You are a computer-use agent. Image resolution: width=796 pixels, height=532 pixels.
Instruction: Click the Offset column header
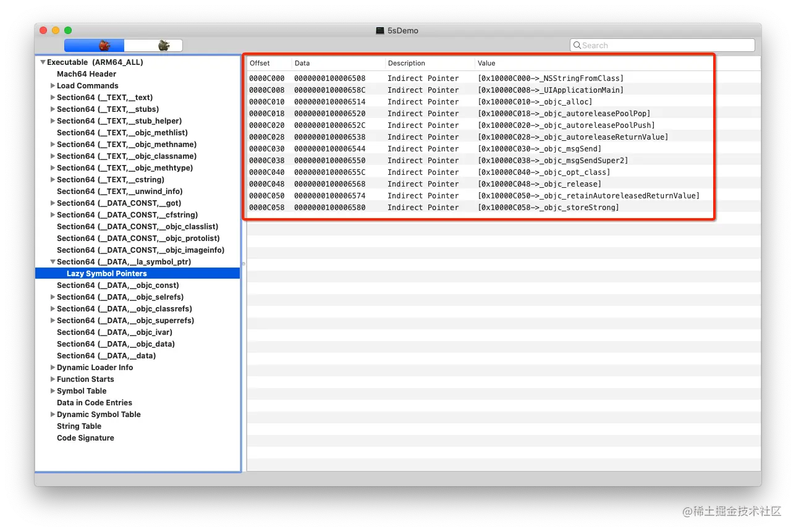point(269,63)
